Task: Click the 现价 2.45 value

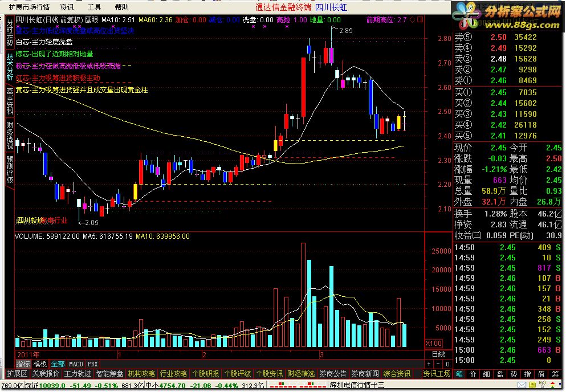Action: [x=499, y=148]
